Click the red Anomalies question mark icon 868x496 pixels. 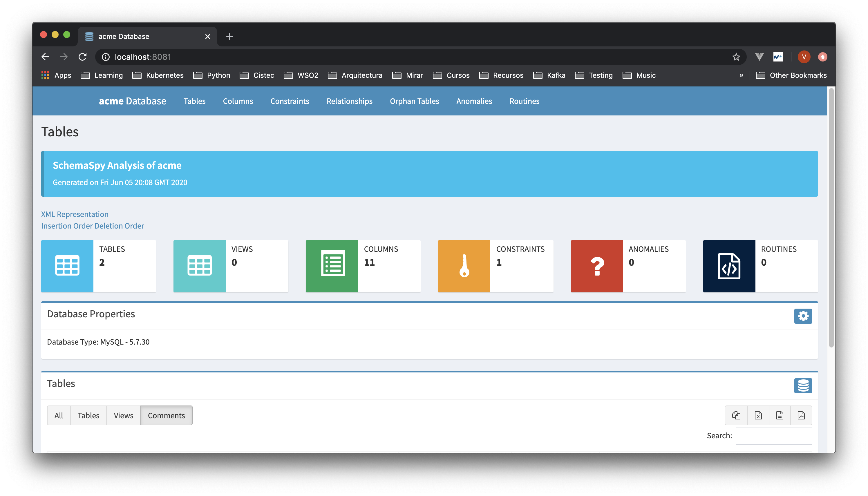point(596,266)
